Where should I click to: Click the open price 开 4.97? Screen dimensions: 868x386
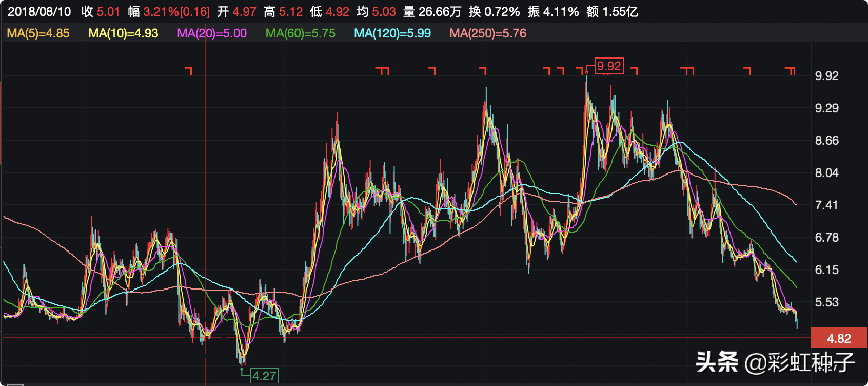tap(236, 12)
